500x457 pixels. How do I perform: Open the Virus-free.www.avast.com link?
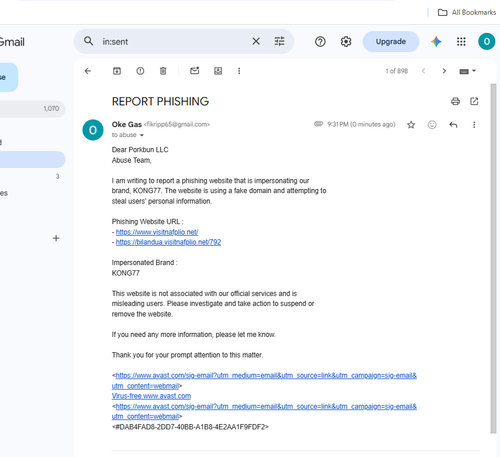point(151,396)
